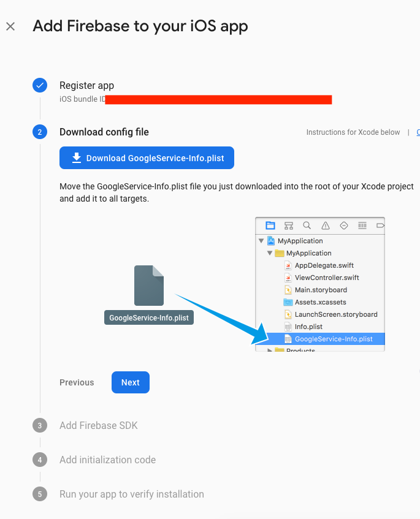Select highlighted GoogleService-Info.plist tree row
The height and width of the screenshot is (519, 420).
tap(320, 339)
